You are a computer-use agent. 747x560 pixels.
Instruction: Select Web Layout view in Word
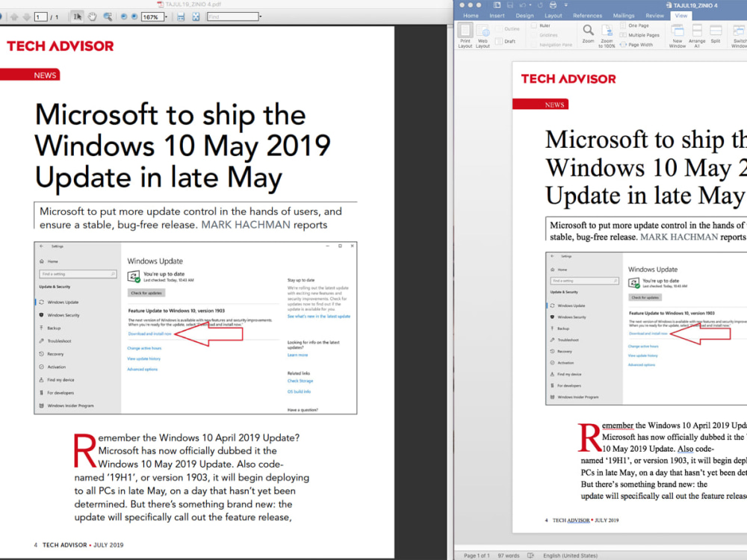(483, 35)
